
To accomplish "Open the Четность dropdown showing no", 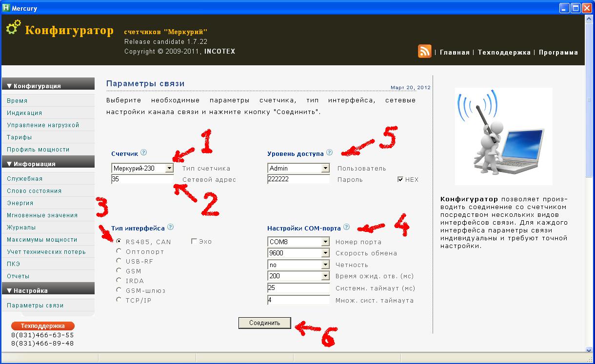I will 299,265.
